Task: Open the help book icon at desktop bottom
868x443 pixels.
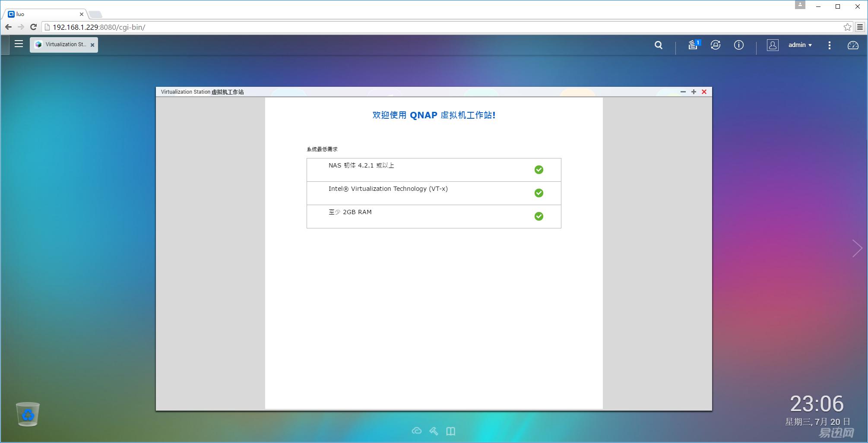Action: 451,431
